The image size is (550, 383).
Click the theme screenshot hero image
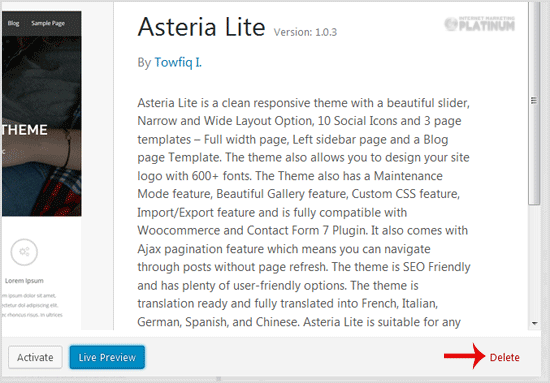41,126
